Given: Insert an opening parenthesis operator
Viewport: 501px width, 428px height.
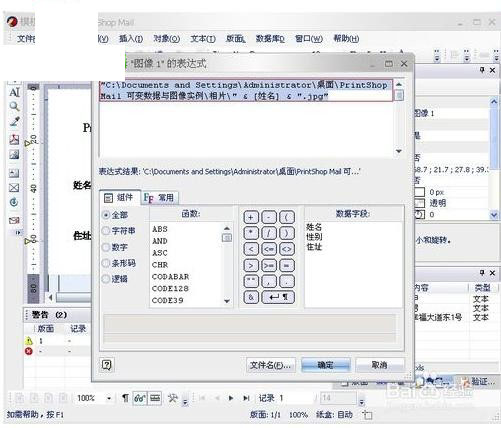Looking at the screenshot, I should point(287,218).
